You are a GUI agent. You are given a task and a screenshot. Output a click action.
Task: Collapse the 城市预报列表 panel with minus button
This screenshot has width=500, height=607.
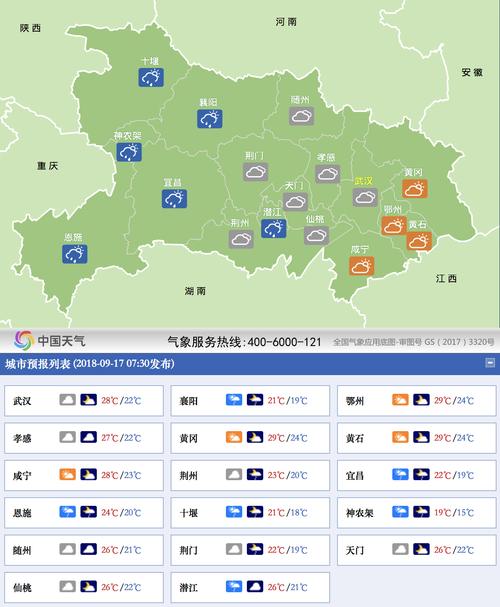490,363
